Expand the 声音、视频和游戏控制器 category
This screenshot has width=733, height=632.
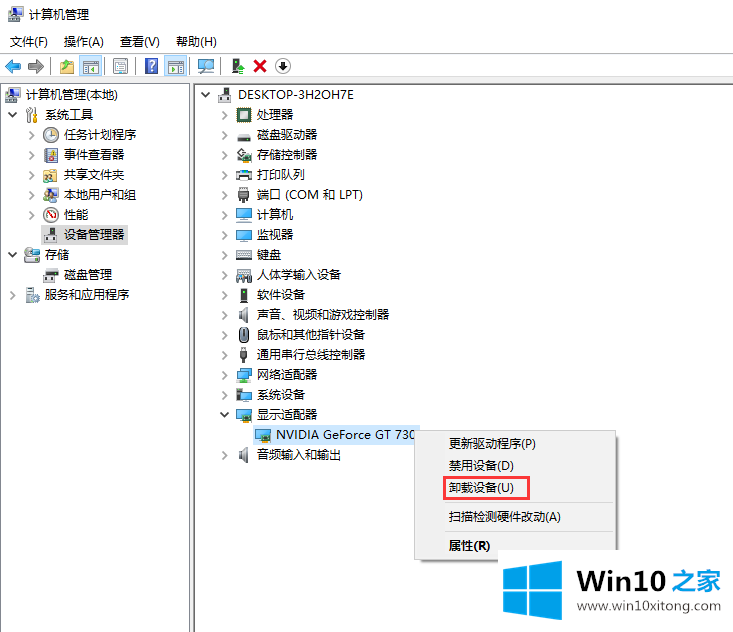[x=224, y=315]
